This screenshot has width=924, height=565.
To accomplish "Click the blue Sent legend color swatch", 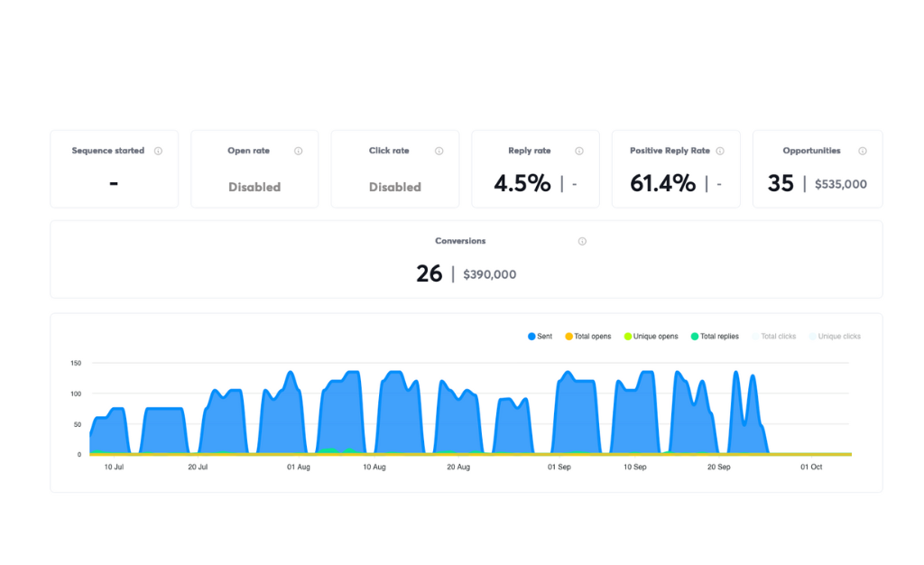I will pos(531,336).
